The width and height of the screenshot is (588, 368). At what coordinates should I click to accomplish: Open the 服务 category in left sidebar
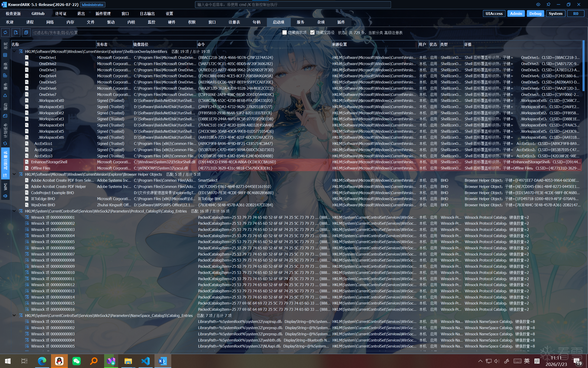tap(5, 90)
